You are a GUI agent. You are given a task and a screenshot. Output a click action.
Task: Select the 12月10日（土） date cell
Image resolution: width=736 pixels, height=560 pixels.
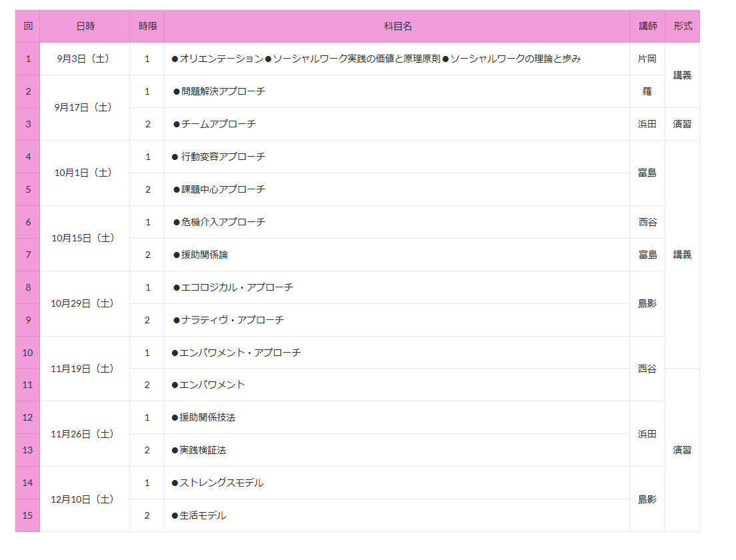point(85,499)
